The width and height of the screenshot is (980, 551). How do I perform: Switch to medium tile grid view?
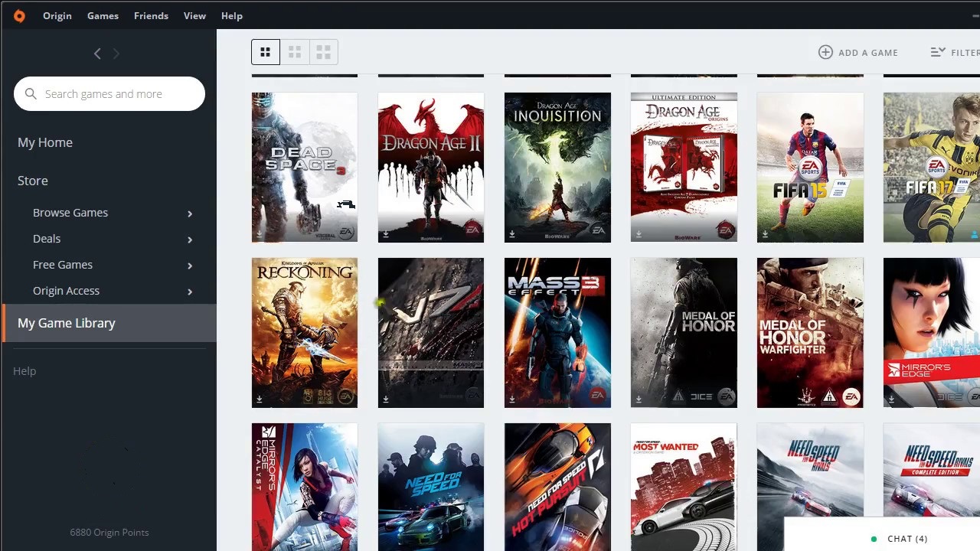[295, 52]
